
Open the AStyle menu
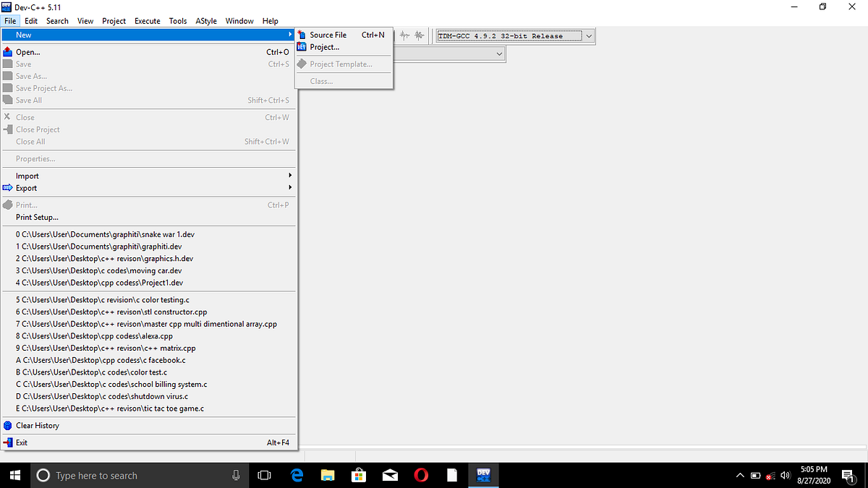click(205, 20)
